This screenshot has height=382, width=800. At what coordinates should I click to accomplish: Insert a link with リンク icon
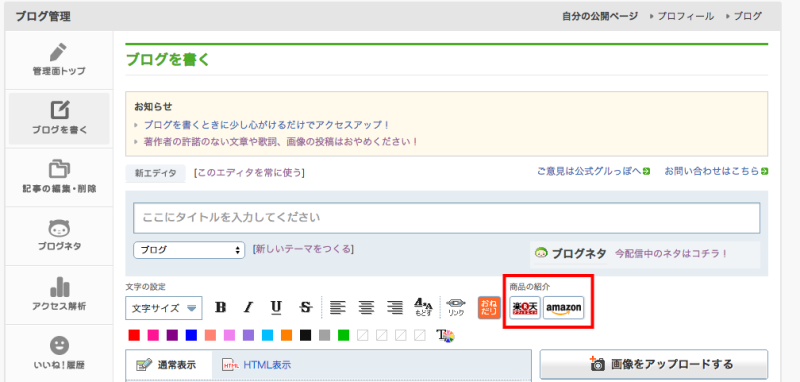coord(456,308)
